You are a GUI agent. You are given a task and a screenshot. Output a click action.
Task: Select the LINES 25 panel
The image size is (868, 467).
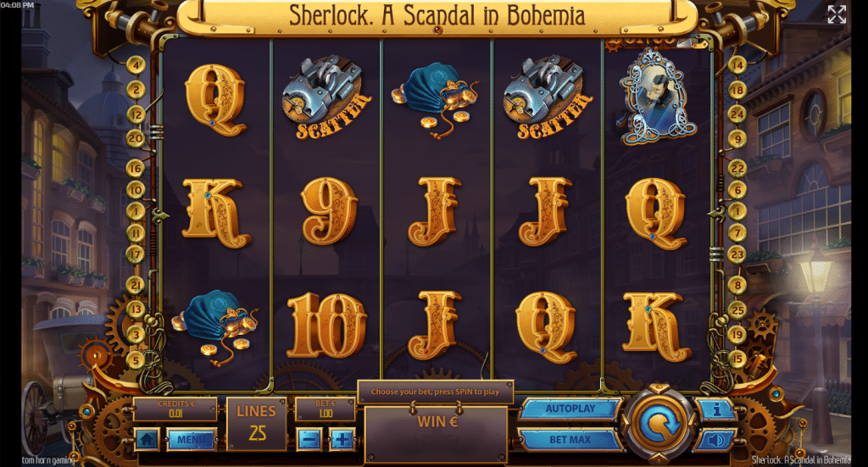point(256,424)
